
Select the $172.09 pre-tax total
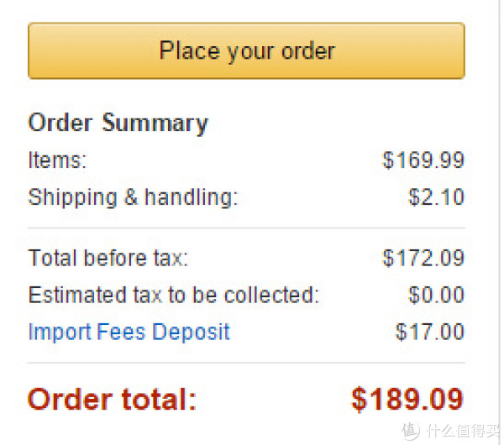[423, 258]
